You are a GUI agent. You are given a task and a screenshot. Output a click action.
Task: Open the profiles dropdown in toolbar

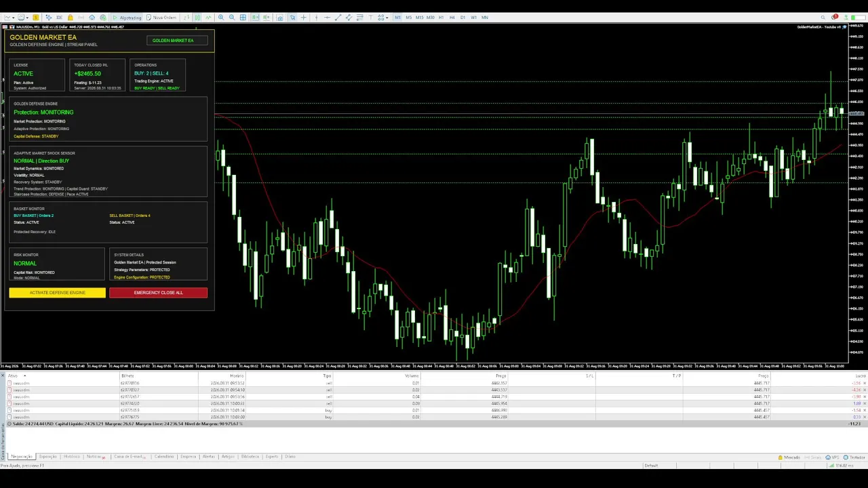27,18
